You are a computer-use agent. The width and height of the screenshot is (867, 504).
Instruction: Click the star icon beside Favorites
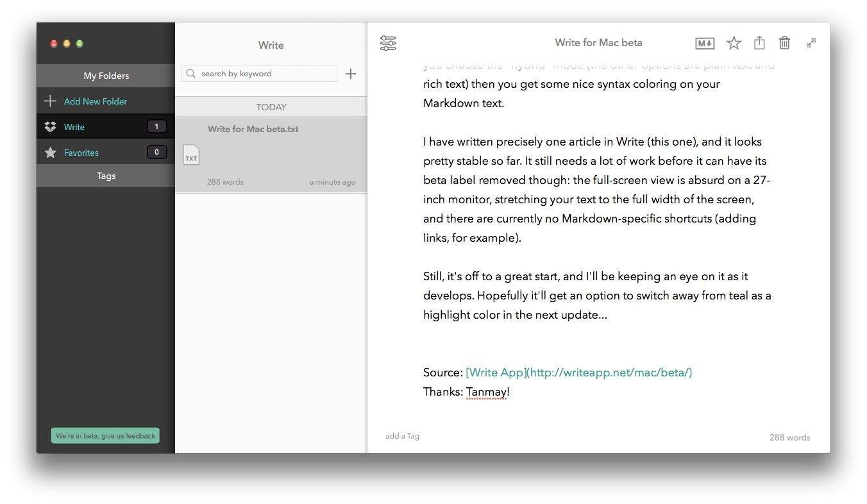pos(50,153)
